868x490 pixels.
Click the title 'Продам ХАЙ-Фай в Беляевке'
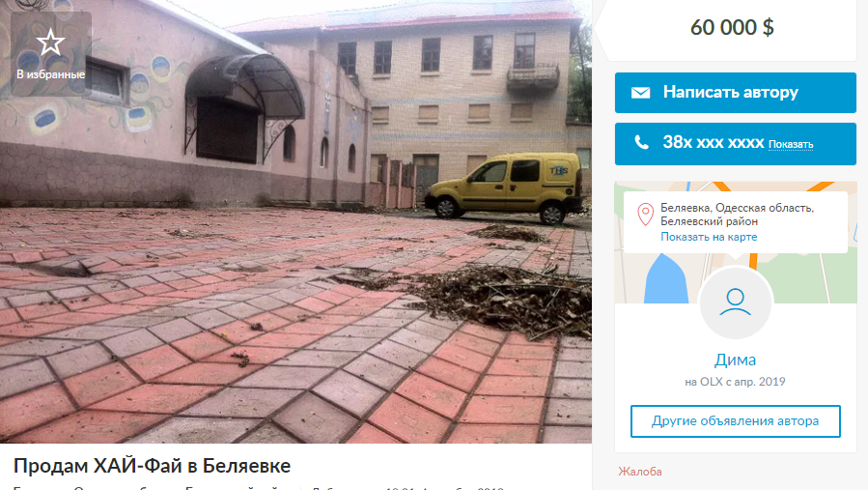click(x=152, y=466)
